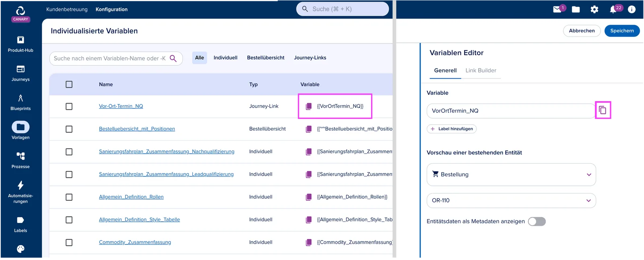Toggle Entitätsdaten als Metadaten anzeigen

[537, 221]
